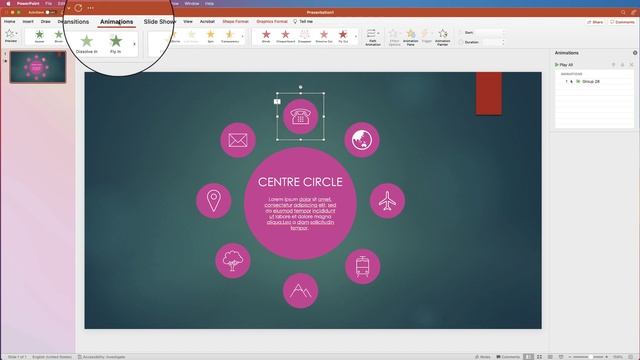The width and height of the screenshot is (640, 360).
Task: Select the location pin circle on slide
Action: (x=213, y=200)
